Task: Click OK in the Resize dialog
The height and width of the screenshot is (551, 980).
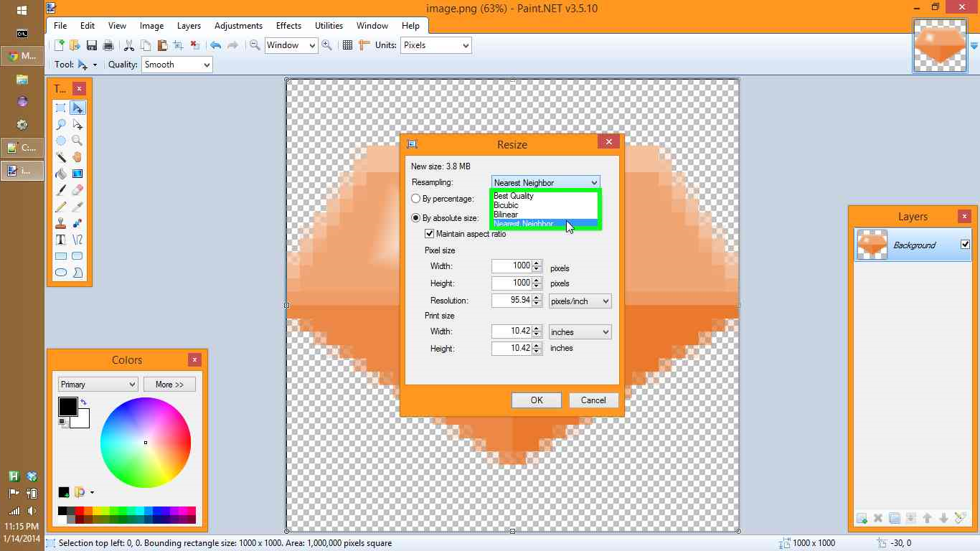Action: tap(537, 400)
